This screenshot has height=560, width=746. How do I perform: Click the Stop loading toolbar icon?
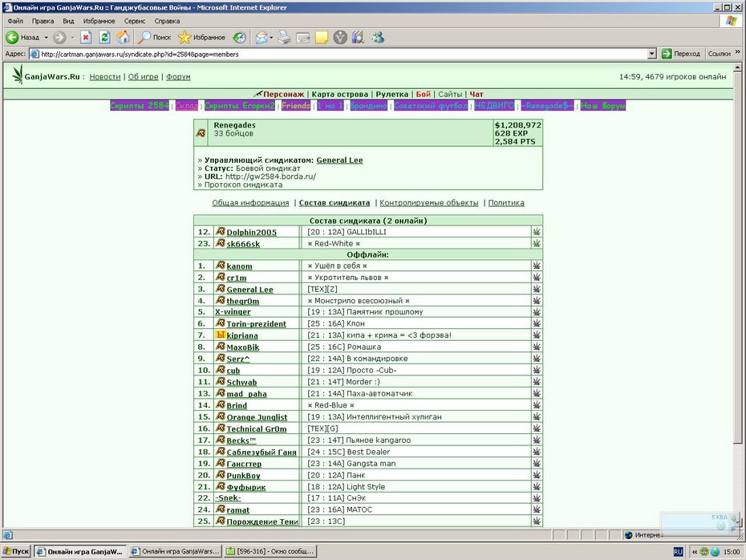point(86,37)
